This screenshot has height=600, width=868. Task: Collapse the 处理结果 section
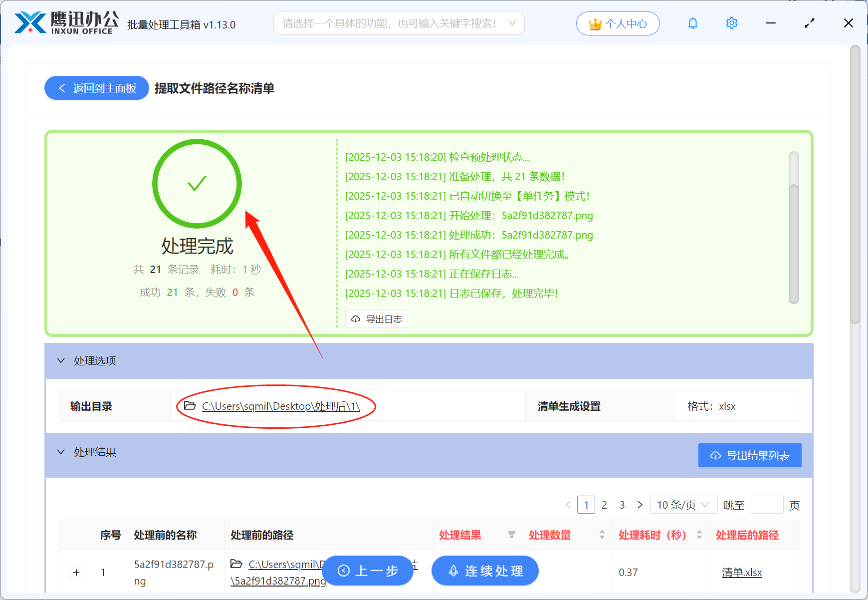pyautogui.click(x=61, y=452)
